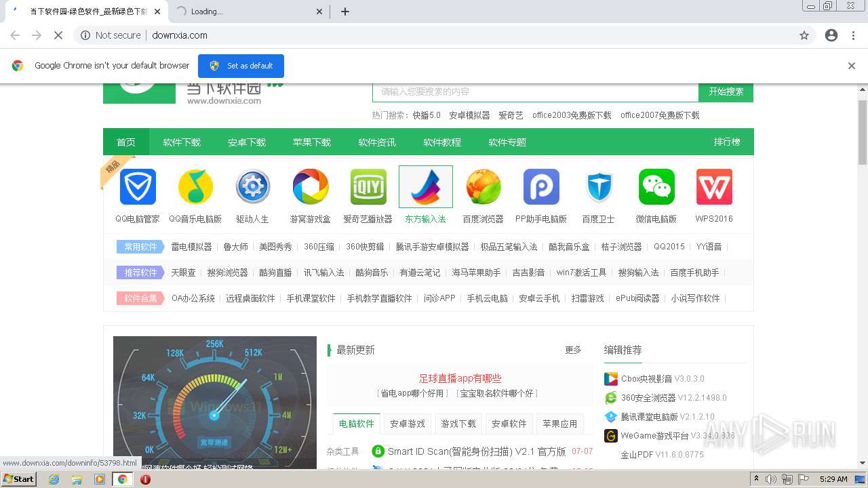Focus the site search input field
Screen dimensions: 868x488
coord(536,91)
